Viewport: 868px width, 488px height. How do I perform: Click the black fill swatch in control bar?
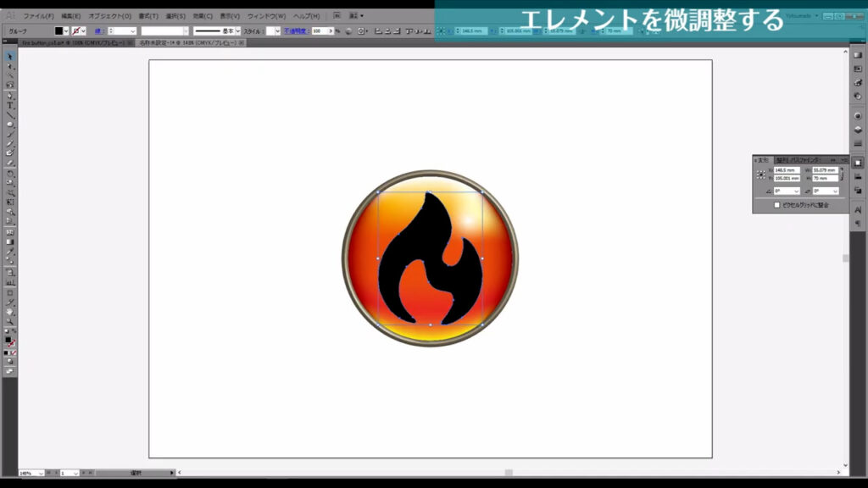(x=58, y=31)
